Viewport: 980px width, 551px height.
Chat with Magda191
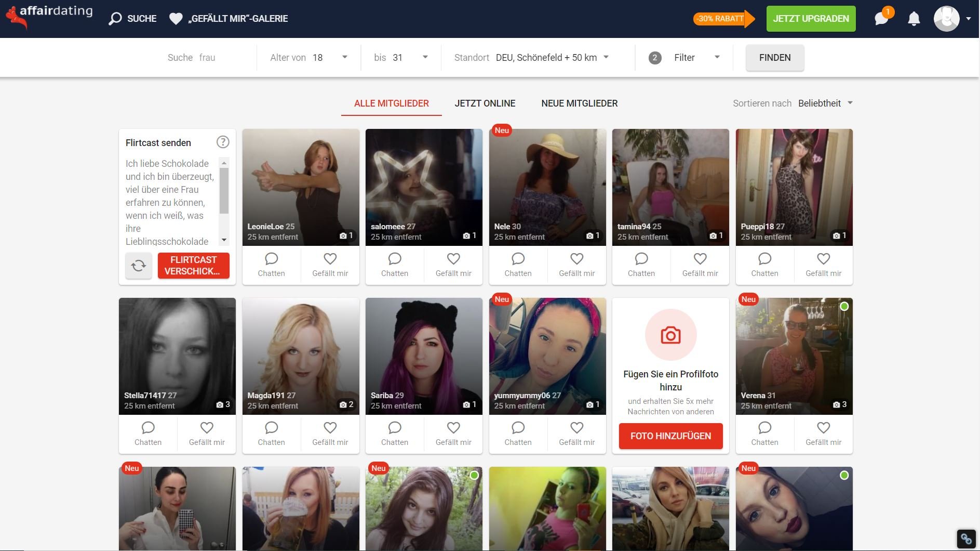(x=272, y=434)
